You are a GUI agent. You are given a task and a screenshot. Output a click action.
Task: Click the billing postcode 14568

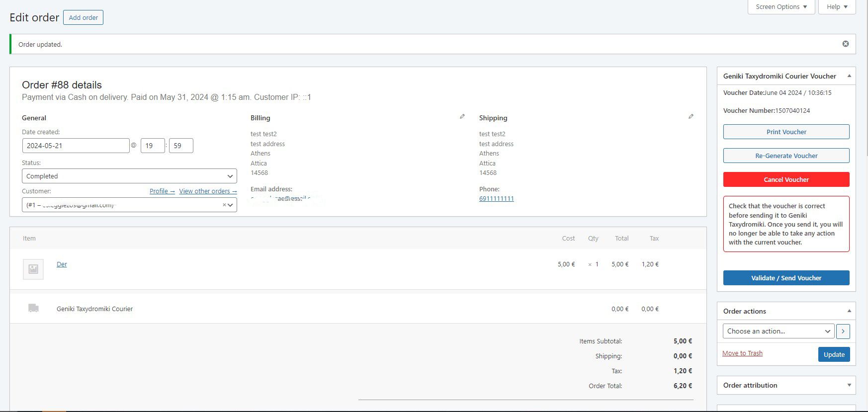click(x=259, y=173)
